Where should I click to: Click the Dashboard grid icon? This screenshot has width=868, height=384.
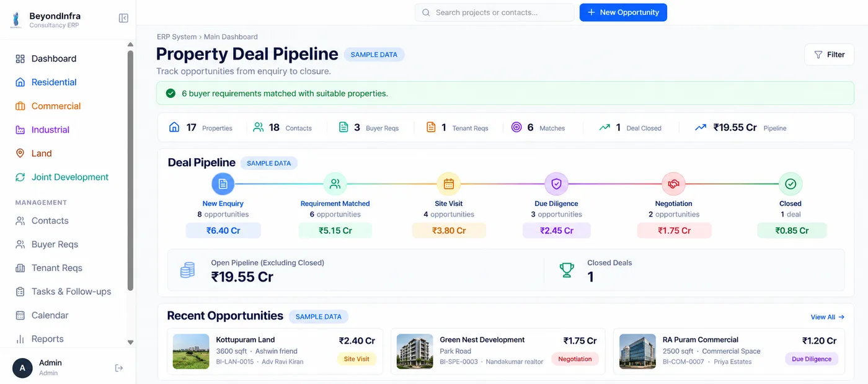click(20, 59)
